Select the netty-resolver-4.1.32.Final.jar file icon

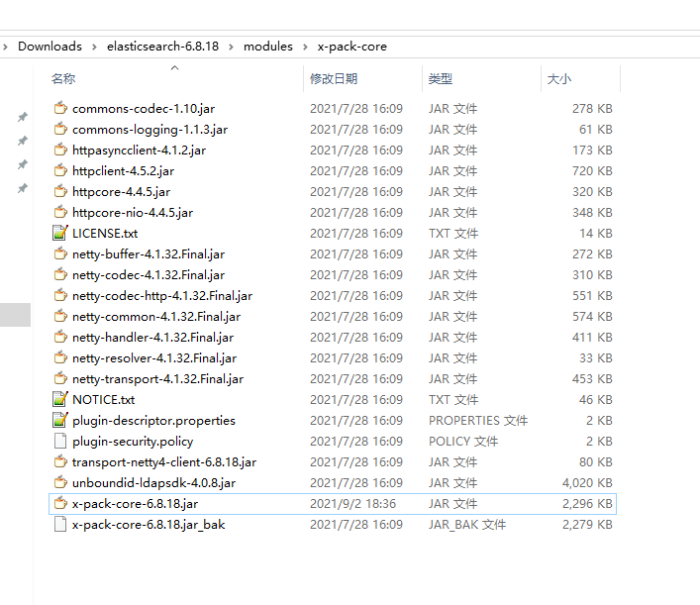click(60, 357)
